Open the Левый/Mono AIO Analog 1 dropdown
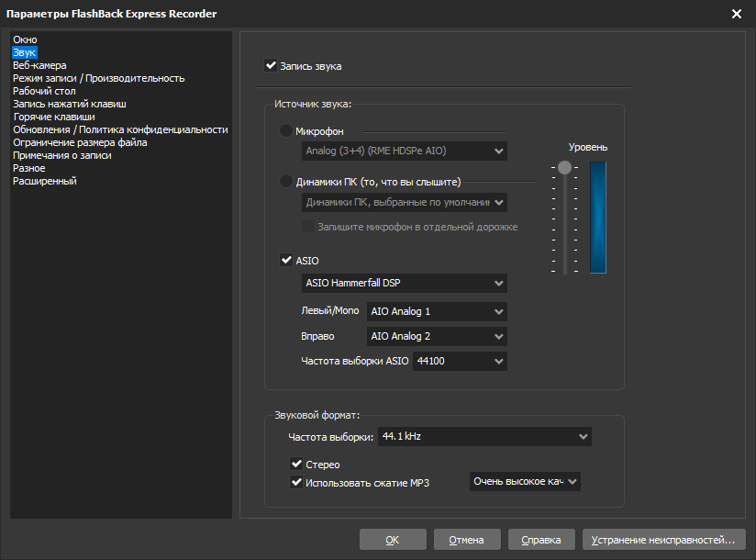 pos(437,311)
